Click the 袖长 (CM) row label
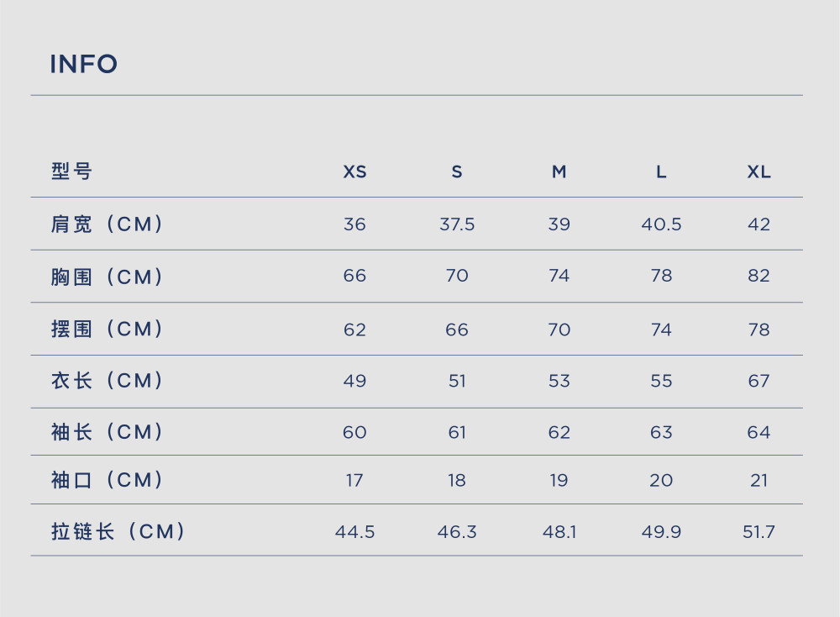 coord(108,432)
